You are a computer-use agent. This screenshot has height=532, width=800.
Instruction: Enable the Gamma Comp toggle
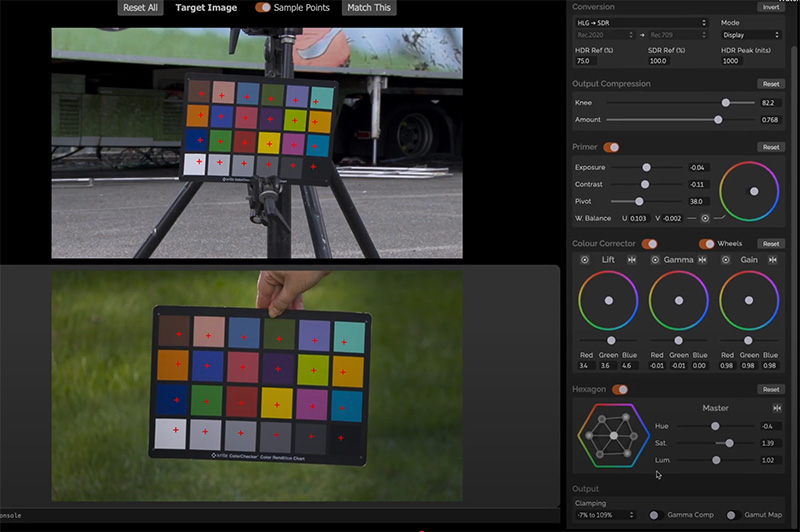point(655,515)
